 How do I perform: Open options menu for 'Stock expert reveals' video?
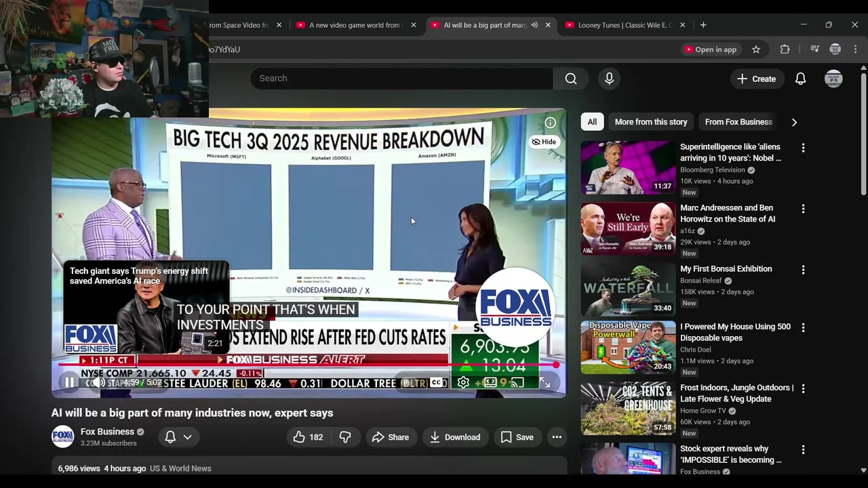(803, 449)
